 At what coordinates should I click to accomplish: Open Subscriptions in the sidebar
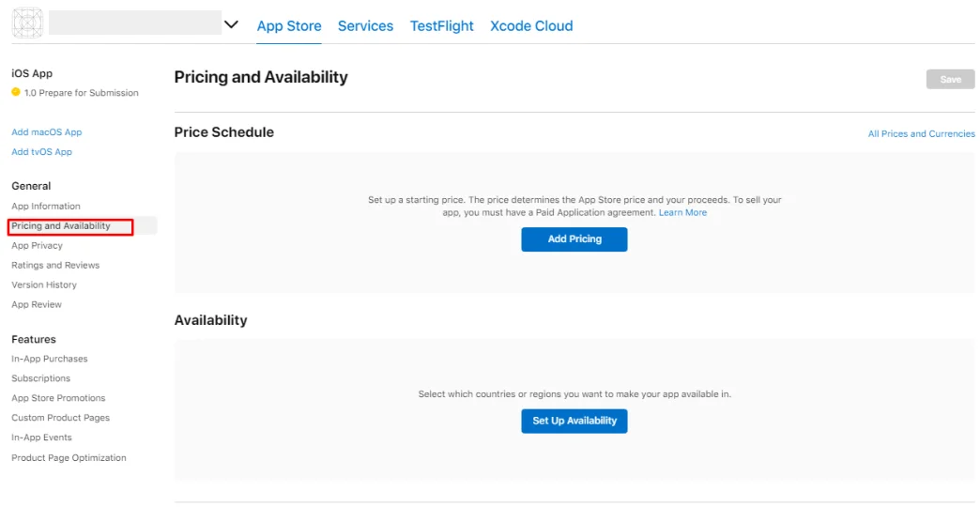coord(41,378)
